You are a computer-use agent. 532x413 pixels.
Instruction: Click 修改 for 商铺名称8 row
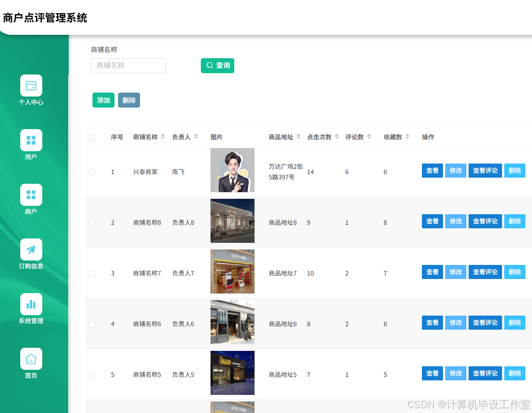point(456,221)
